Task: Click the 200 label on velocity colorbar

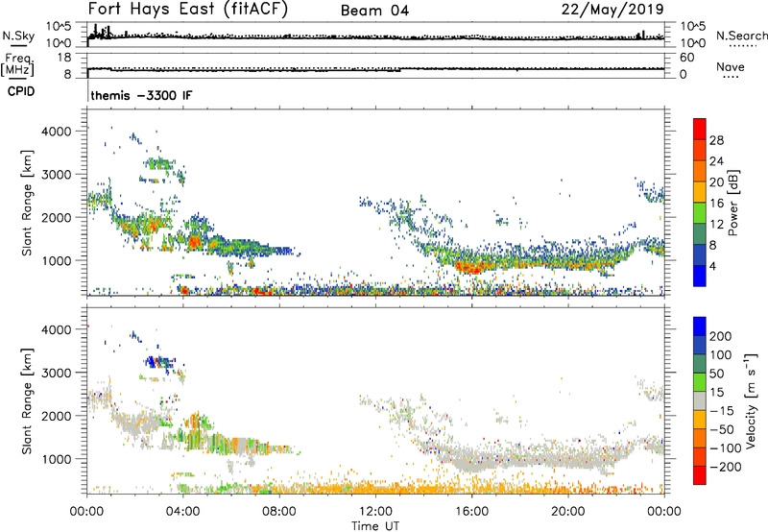Action: [x=721, y=336]
